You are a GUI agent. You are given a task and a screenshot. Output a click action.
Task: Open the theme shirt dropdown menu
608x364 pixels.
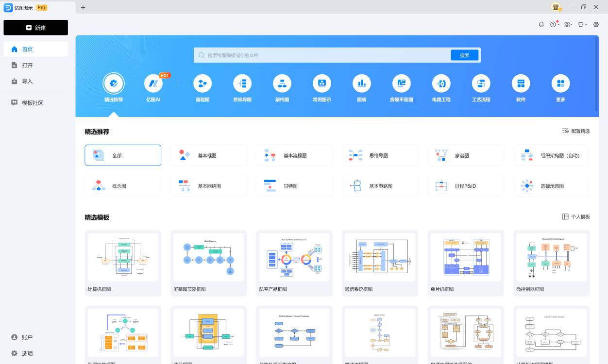582,24
